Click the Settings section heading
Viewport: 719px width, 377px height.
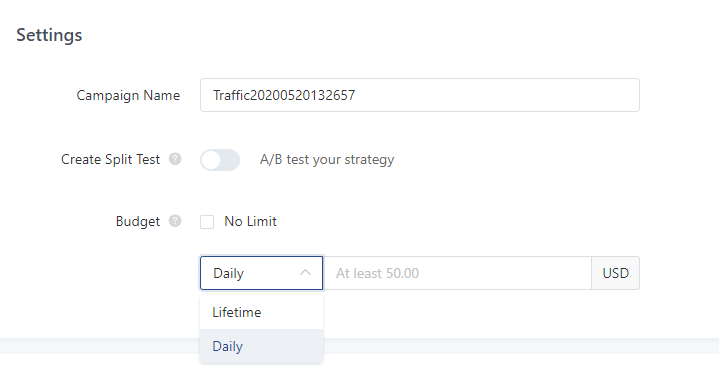pyautogui.click(x=49, y=35)
